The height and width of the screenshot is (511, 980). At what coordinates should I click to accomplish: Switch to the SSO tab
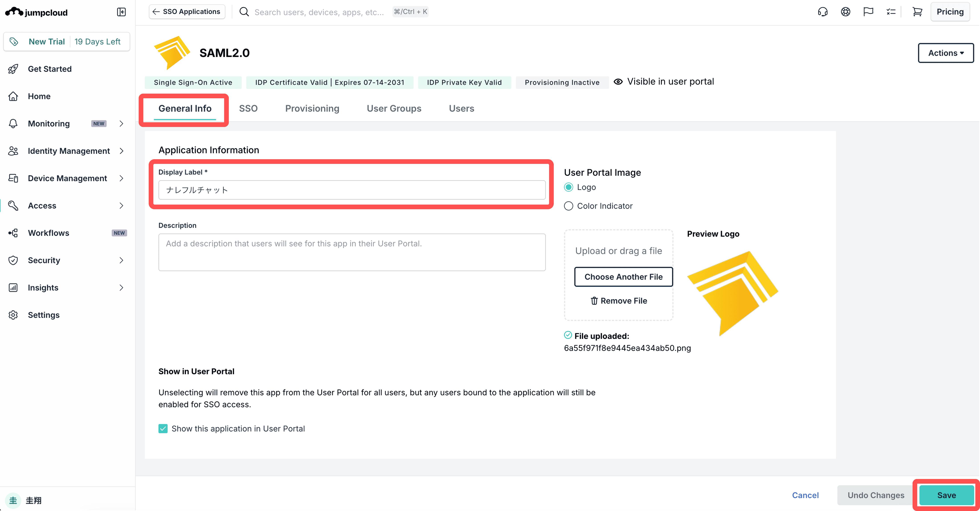point(248,109)
